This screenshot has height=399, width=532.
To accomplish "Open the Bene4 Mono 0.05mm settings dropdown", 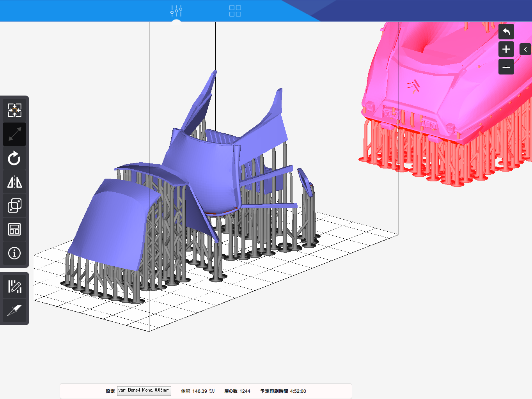I will click(x=144, y=391).
